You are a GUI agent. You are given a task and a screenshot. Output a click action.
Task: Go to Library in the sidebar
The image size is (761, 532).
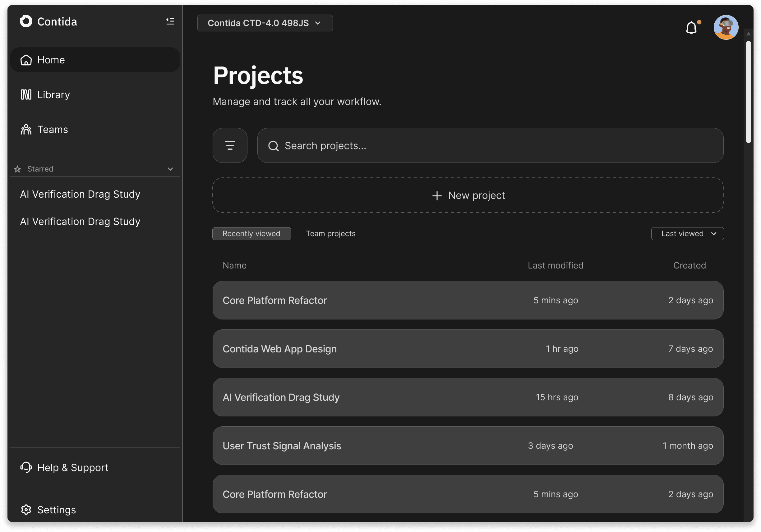[53, 95]
